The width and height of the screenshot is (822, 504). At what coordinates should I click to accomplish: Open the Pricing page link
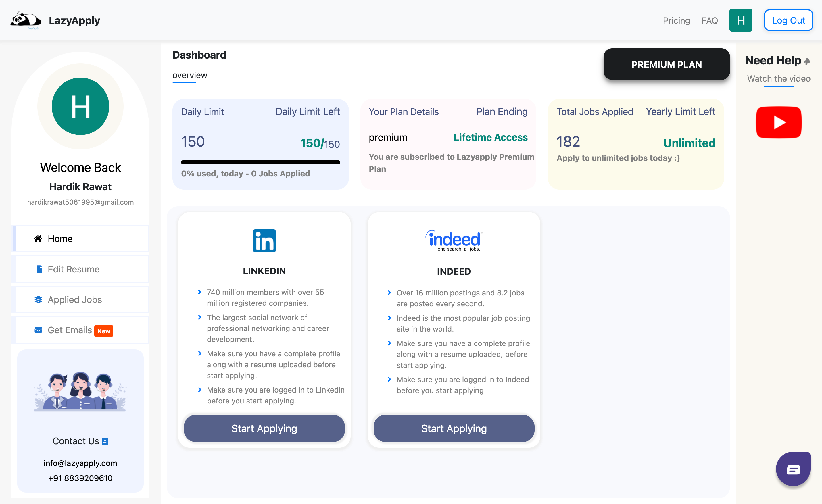tap(676, 21)
